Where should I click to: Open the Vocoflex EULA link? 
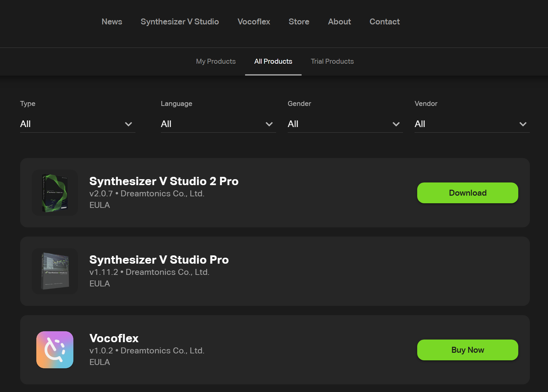(x=99, y=362)
